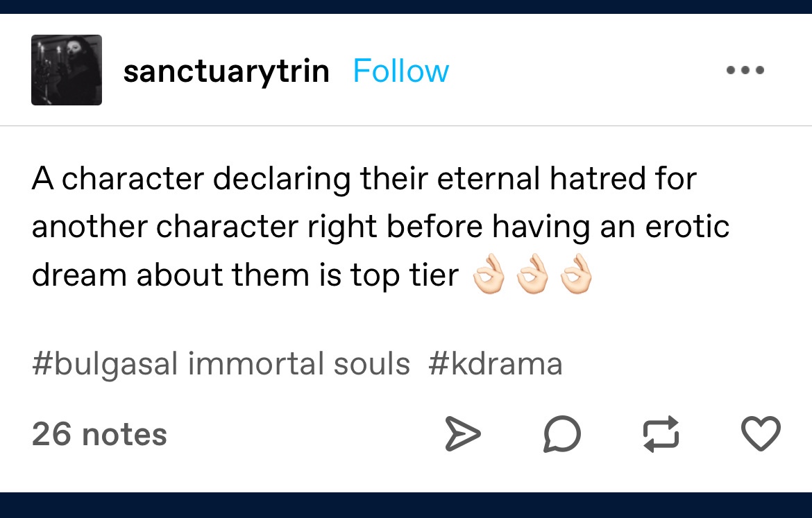Viewport: 812px width, 518px height.
Task: Browse the #kdrama tag
Action: (x=496, y=364)
